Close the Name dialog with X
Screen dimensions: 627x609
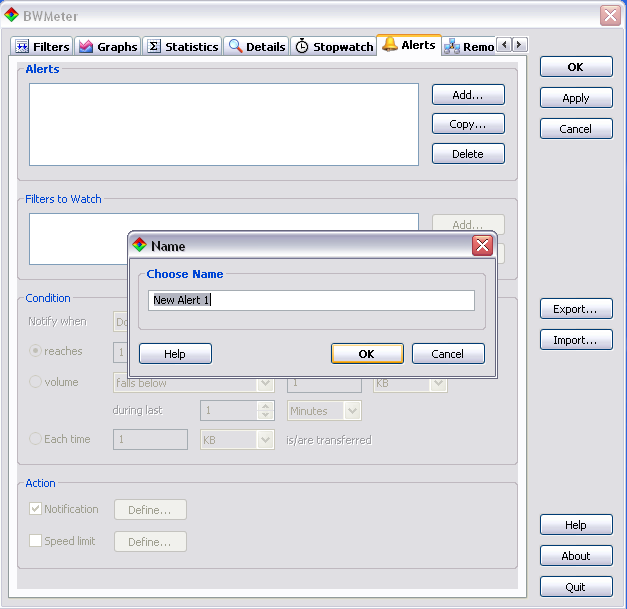482,246
